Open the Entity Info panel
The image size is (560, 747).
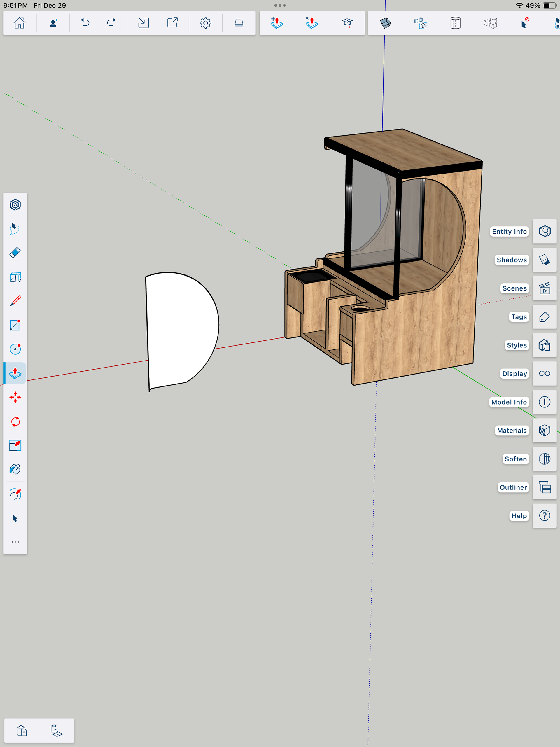point(545,231)
